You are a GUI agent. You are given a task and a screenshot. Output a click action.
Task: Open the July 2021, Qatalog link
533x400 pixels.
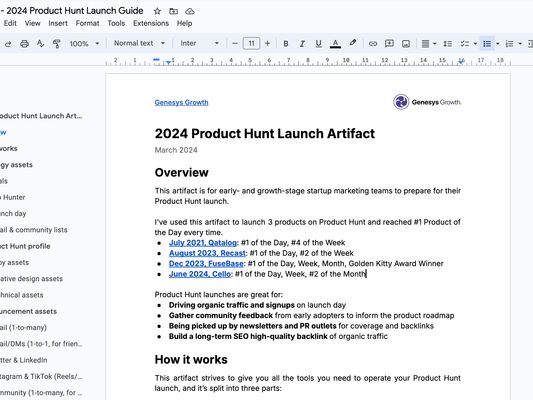pyautogui.click(x=203, y=243)
